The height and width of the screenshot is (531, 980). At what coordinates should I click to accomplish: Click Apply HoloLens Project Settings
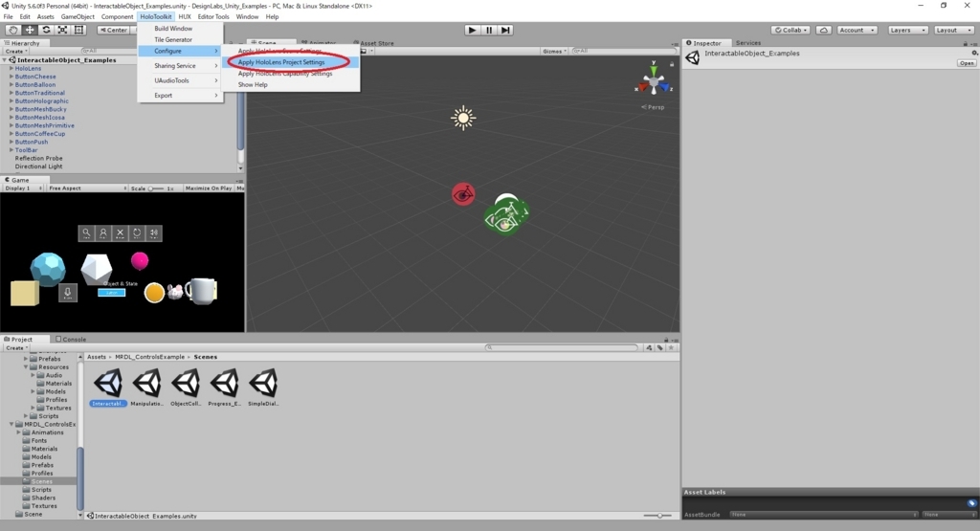(x=291, y=62)
